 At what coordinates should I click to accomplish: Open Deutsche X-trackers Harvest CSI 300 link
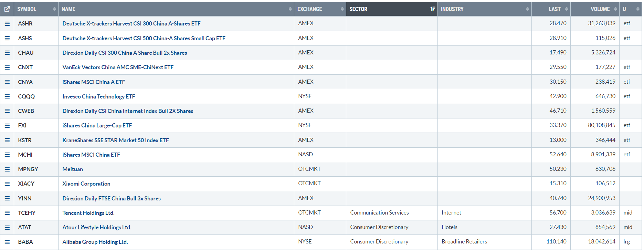(x=131, y=23)
